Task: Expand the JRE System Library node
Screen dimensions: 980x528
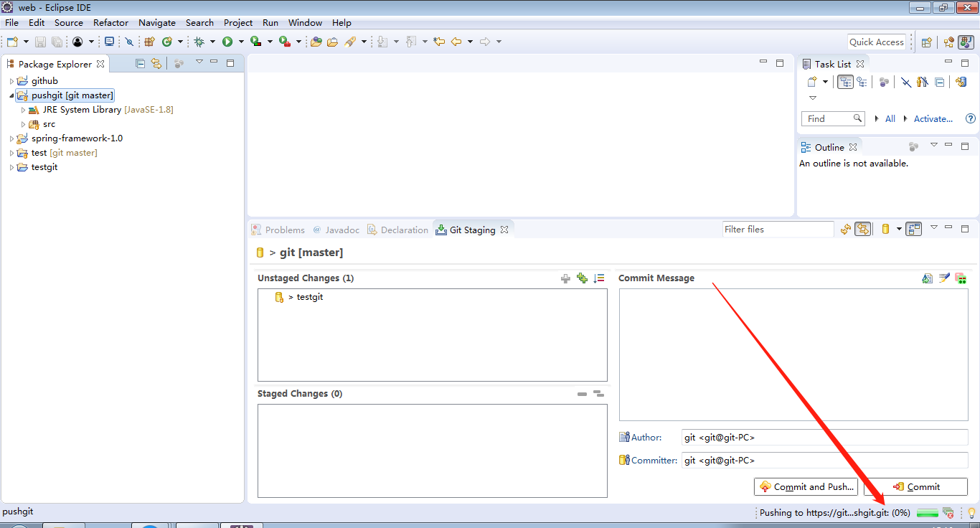Action: (x=23, y=110)
